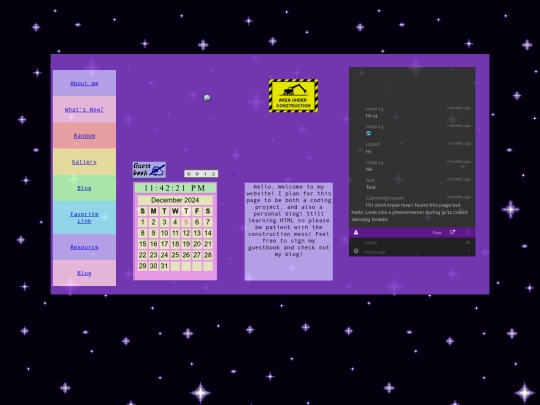
Task: Click the small gray sphere image
Action: [207, 98]
